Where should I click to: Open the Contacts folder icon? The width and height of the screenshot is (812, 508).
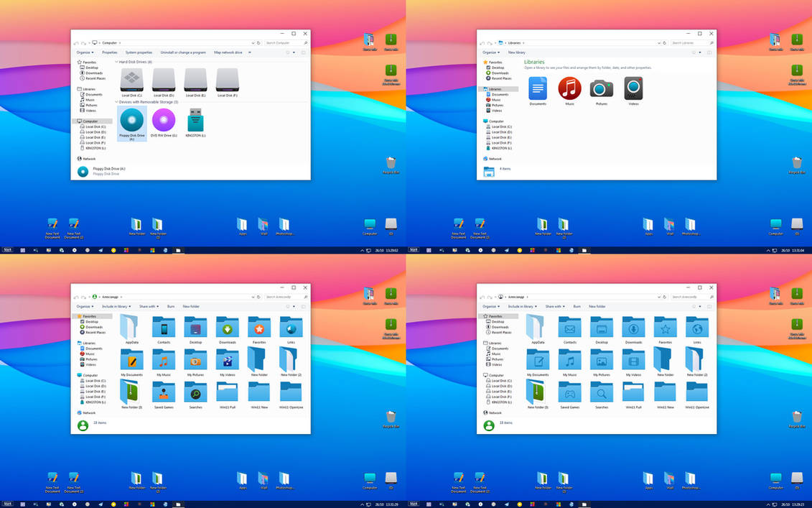(x=164, y=325)
